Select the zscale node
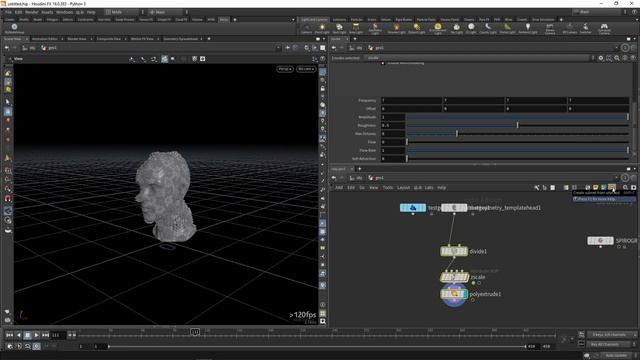This screenshot has height=360, width=640. 454,277
